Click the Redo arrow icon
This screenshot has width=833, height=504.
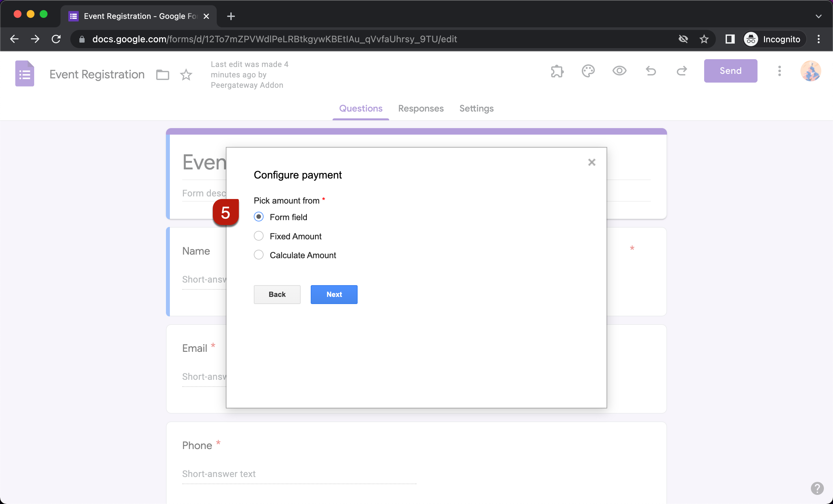682,71
